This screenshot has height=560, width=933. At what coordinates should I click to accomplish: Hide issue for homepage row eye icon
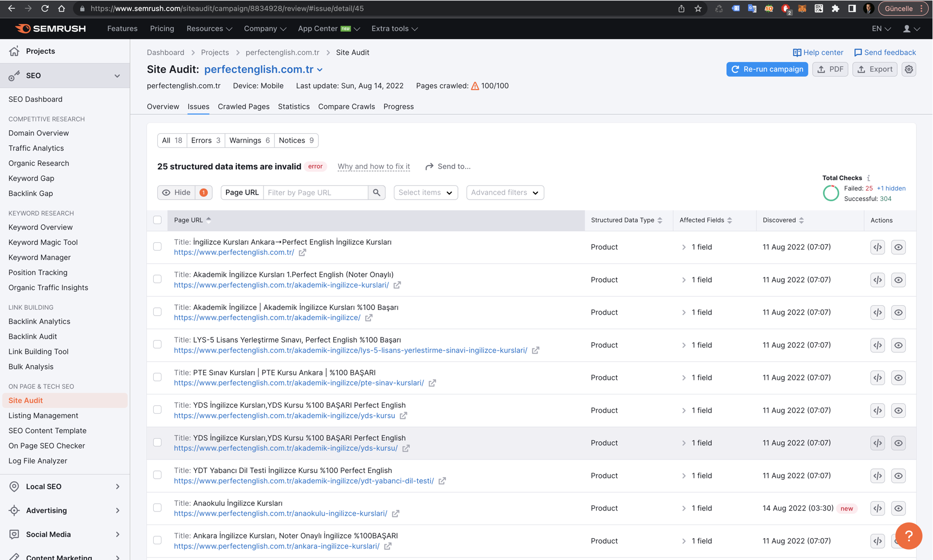pos(899,247)
